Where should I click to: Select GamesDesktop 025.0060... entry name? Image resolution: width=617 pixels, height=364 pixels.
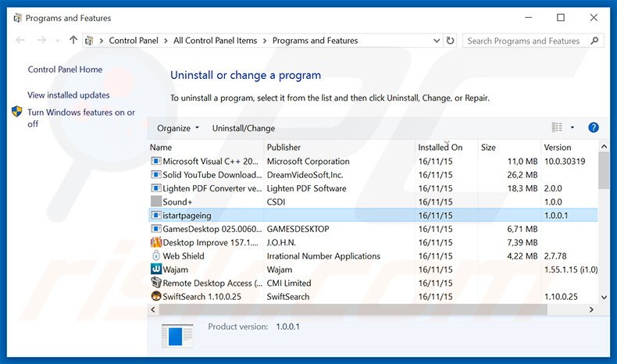pos(212,229)
